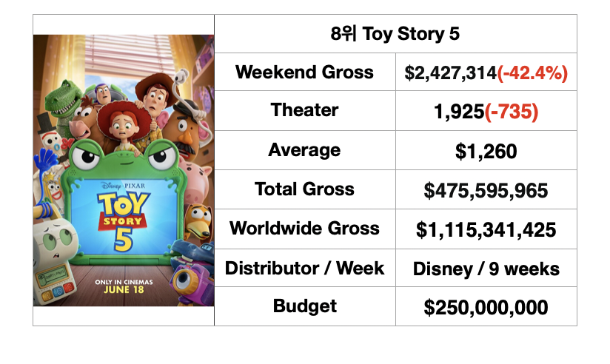The image size is (610, 364).
Task: Click the $250,000,000 budget value
Action: (486, 307)
